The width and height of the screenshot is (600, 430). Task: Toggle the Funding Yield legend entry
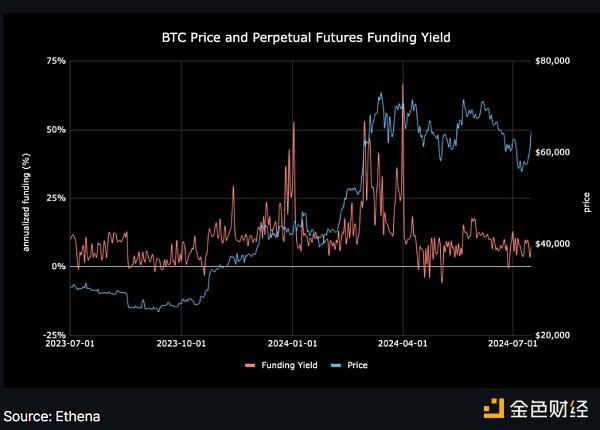pyautogui.click(x=281, y=365)
